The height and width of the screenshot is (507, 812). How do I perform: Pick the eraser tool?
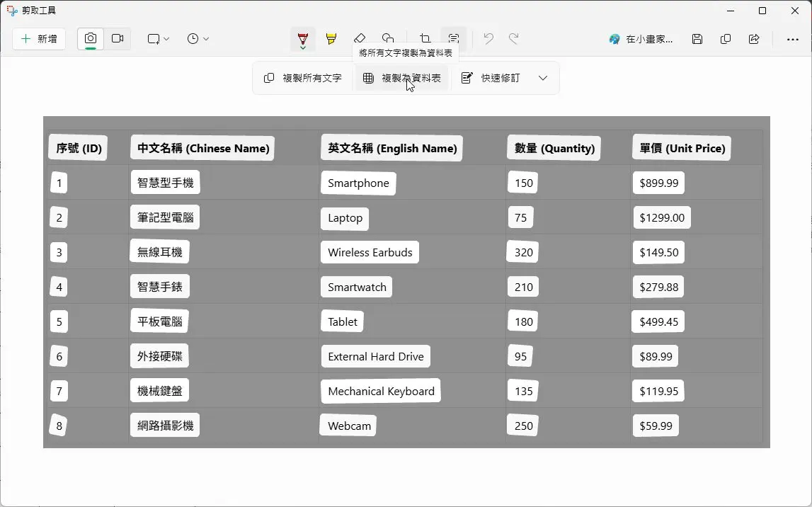point(360,39)
